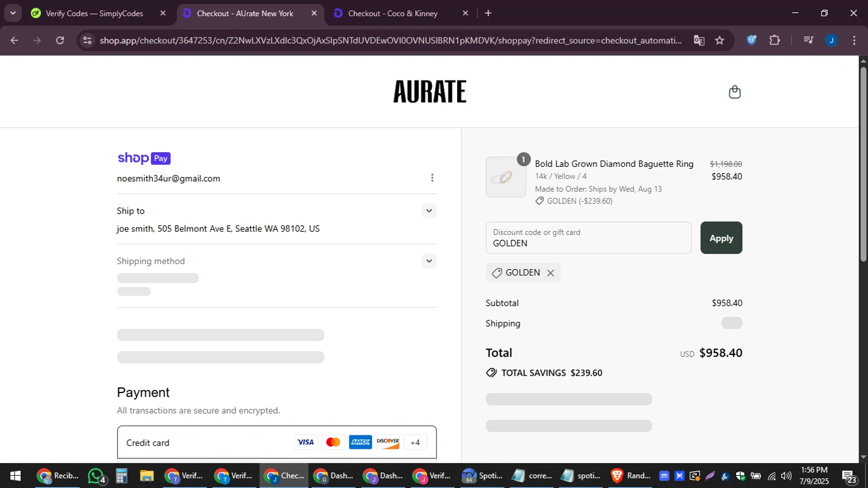This screenshot has width=868, height=488.
Task: Open the Chrome three-dot menu
Action: pyautogui.click(x=854, y=41)
